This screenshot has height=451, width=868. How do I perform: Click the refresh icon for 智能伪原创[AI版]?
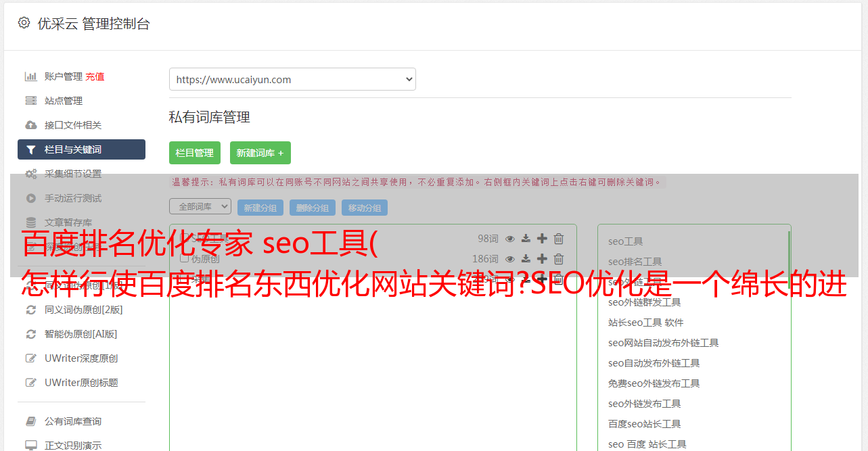31,334
